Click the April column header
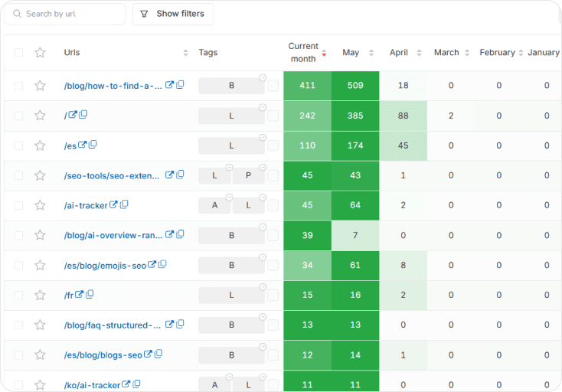This screenshot has width=562, height=392. tap(399, 53)
